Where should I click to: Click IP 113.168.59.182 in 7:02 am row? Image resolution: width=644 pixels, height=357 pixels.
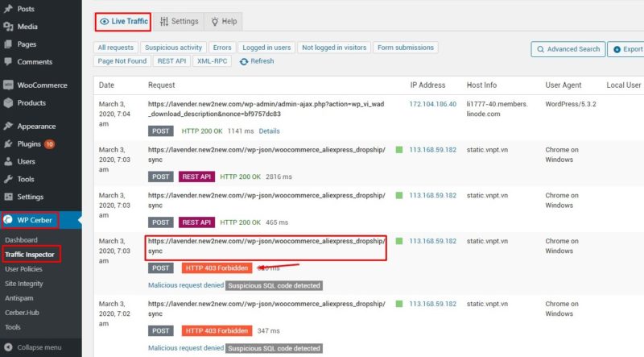(x=432, y=304)
